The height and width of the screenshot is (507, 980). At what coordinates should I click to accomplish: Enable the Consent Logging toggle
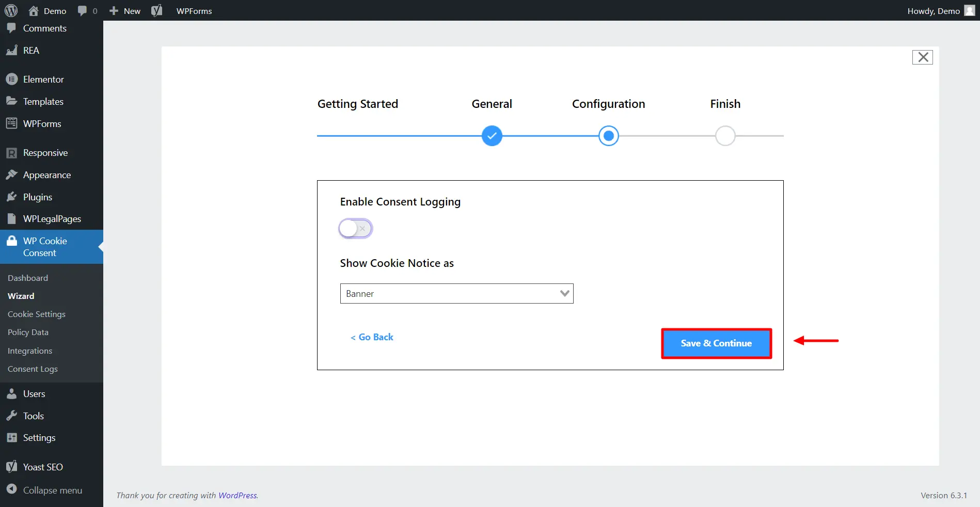[355, 228]
